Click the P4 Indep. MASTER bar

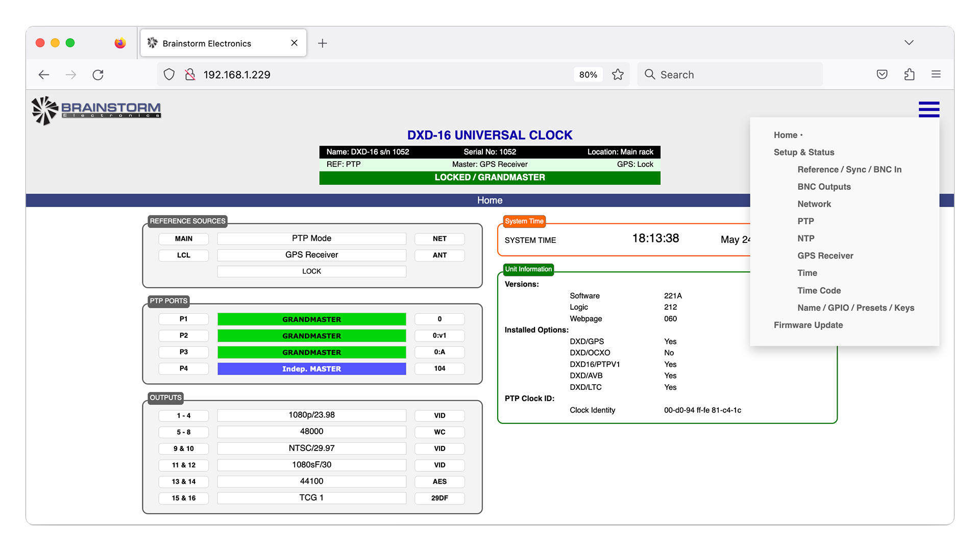(312, 369)
